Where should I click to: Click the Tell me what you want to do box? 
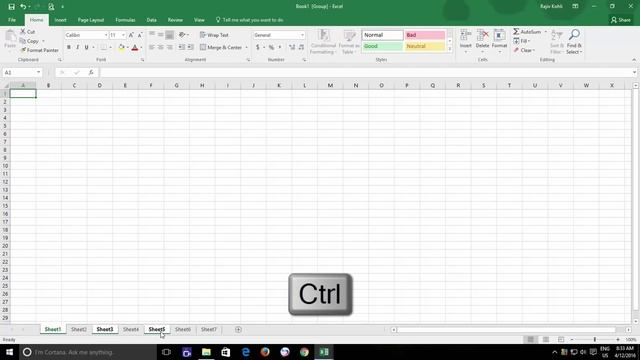click(250, 20)
